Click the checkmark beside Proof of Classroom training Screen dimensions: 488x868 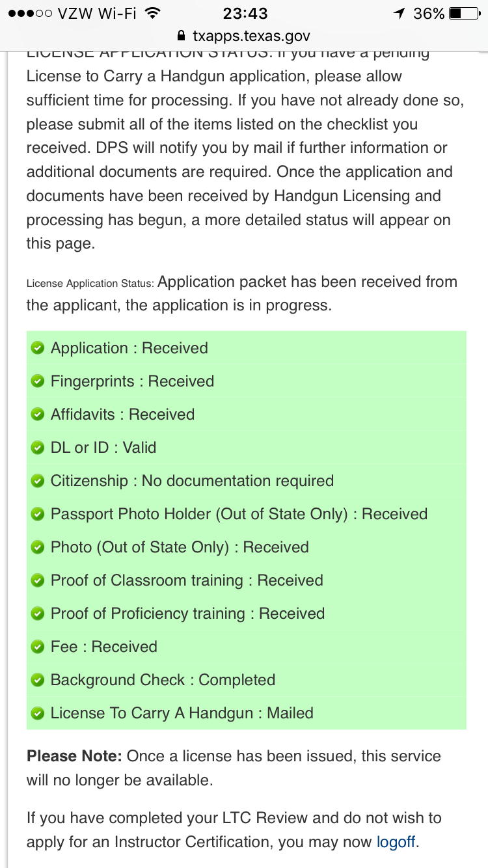(x=38, y=580)
